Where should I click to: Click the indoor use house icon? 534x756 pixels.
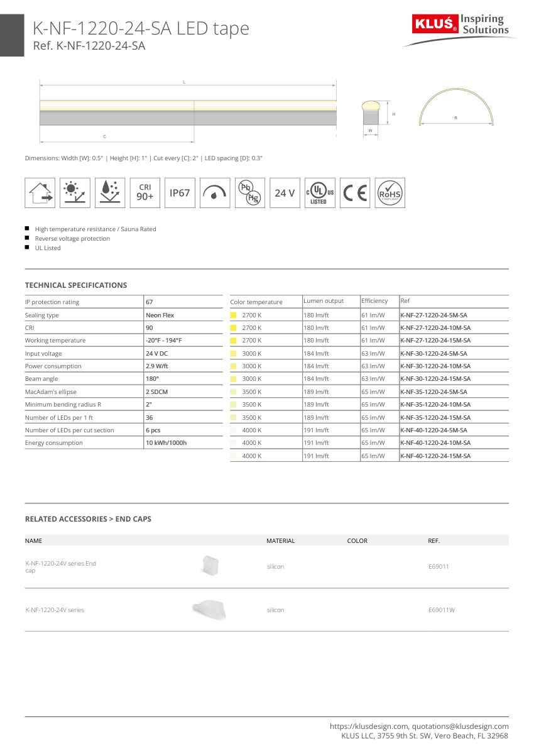pos(40,193)
